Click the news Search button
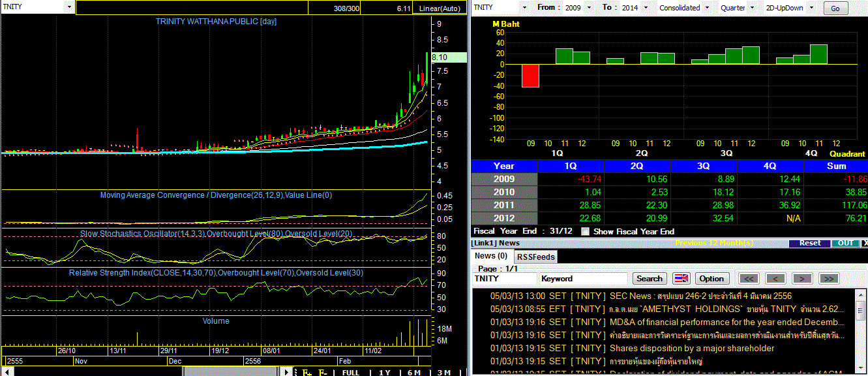 650,279
